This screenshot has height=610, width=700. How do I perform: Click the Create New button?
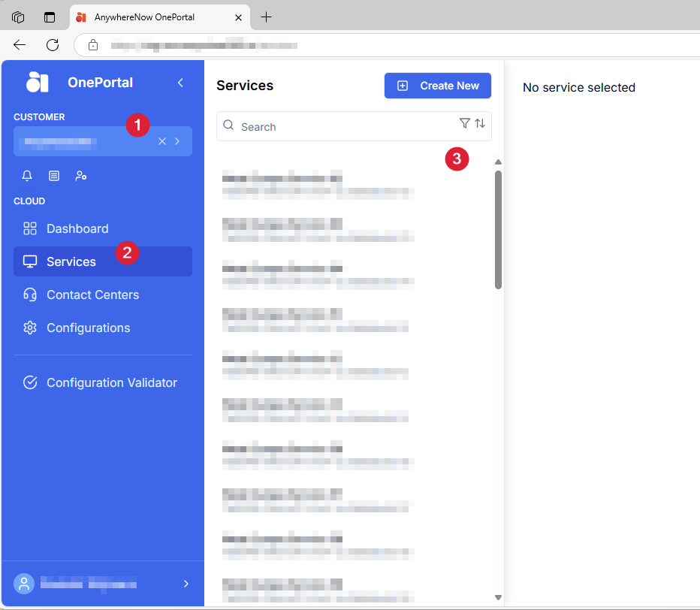pyautogui.click(x=437, y=86)
